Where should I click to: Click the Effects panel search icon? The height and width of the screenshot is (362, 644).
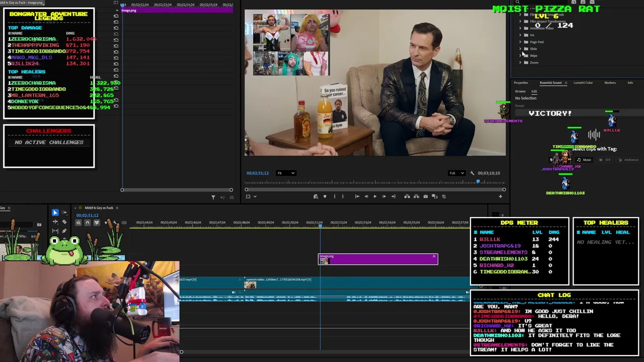[517, 2]
